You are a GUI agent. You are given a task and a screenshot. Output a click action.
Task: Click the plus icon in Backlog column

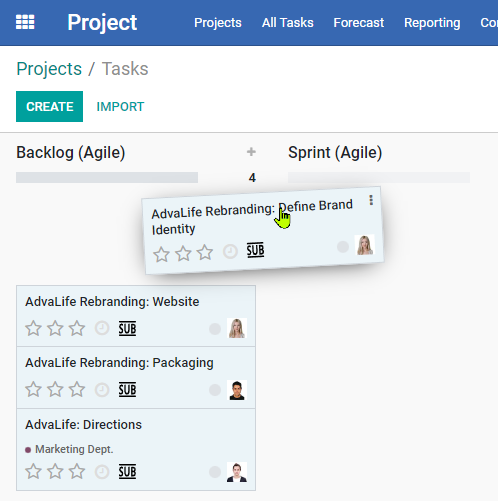pyautogui.click(x=251, y=152)
